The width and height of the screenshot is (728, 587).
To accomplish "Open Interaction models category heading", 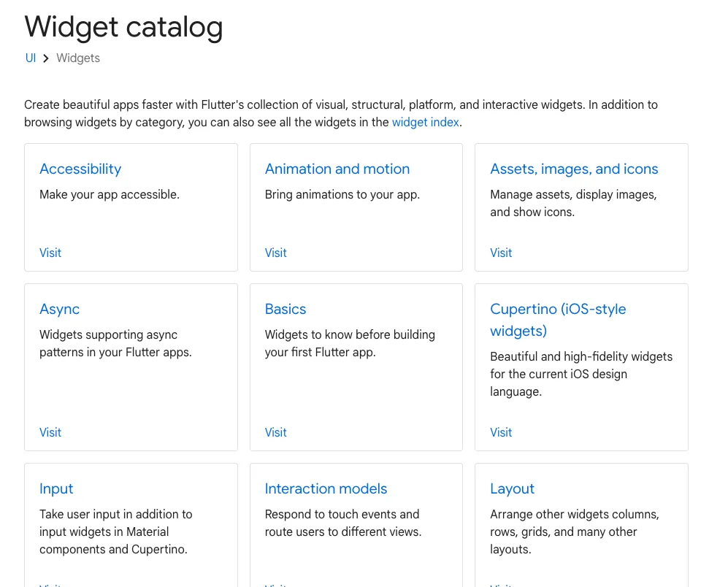I will click(326, 489).
